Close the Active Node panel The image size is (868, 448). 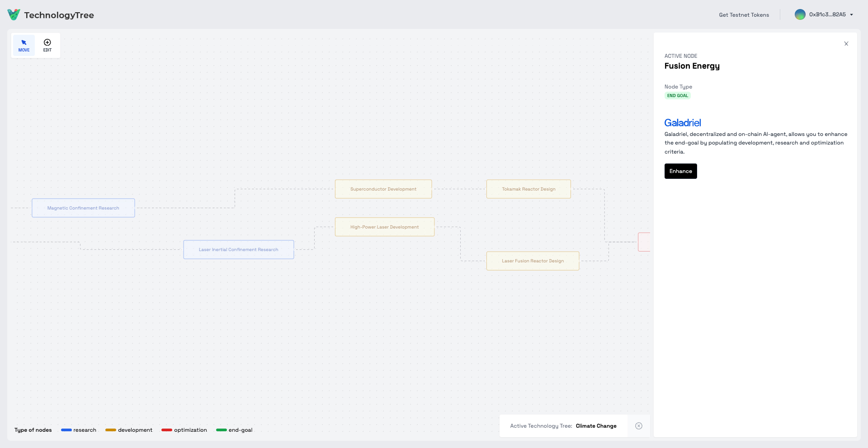[846, 44]
